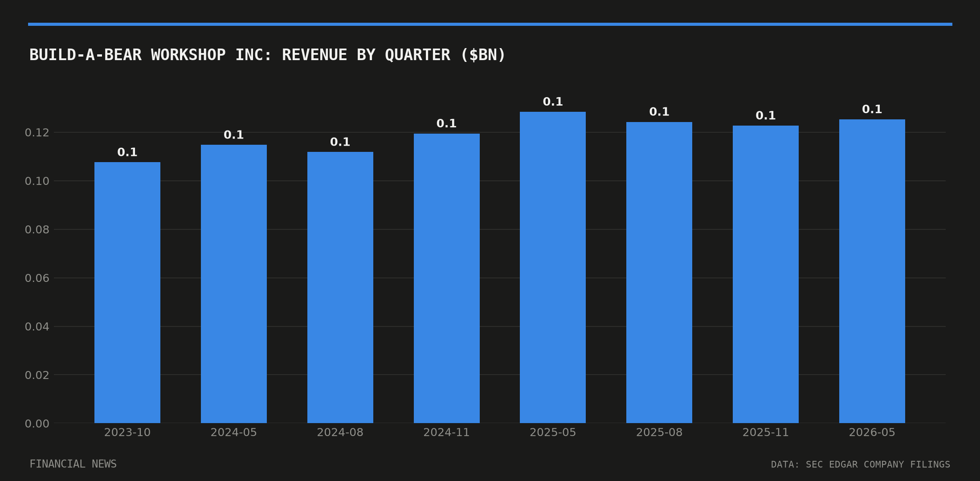Click the 0.06 y-axis tick label
980x481 pixels.
click(x=37, y=278)
